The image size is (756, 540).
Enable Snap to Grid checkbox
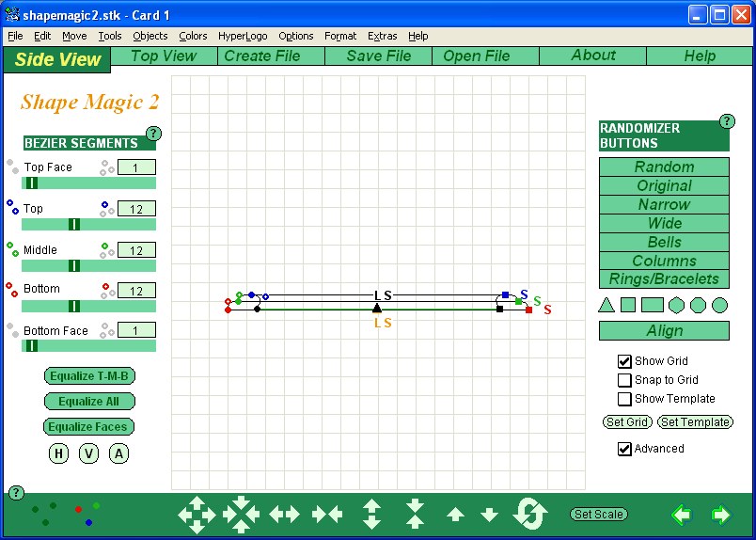coord(624,380)
